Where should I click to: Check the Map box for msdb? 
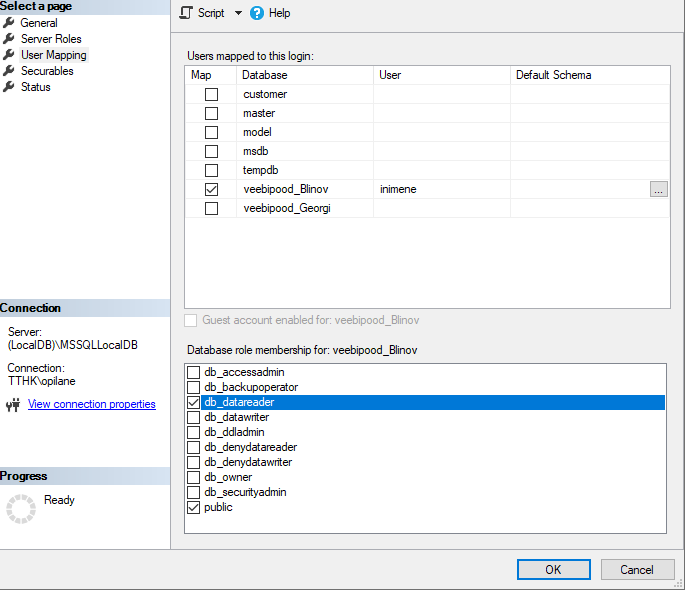[211, 151]
